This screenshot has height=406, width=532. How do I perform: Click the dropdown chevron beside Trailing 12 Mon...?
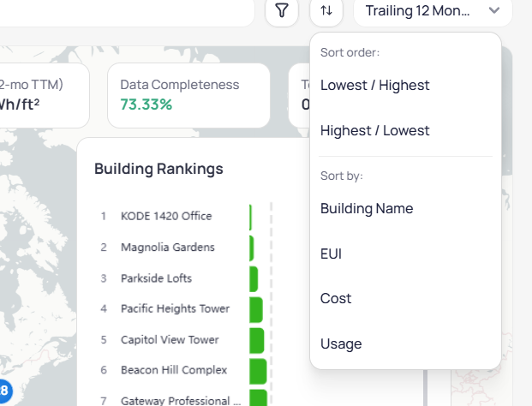pos(494,10)
